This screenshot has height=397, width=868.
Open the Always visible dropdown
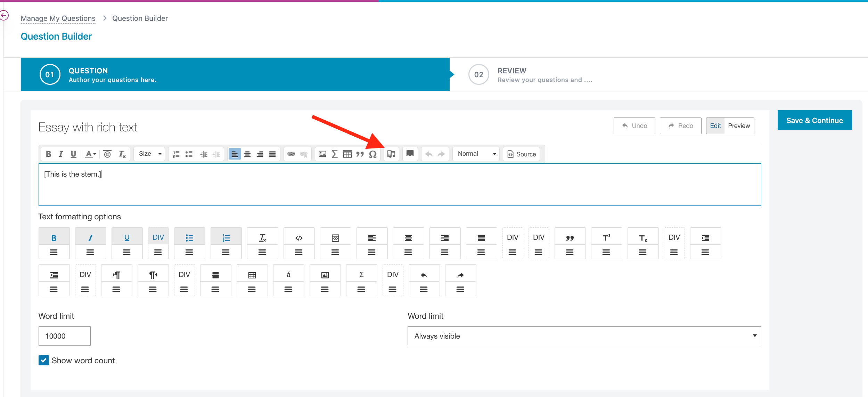[x=584, y=336]
